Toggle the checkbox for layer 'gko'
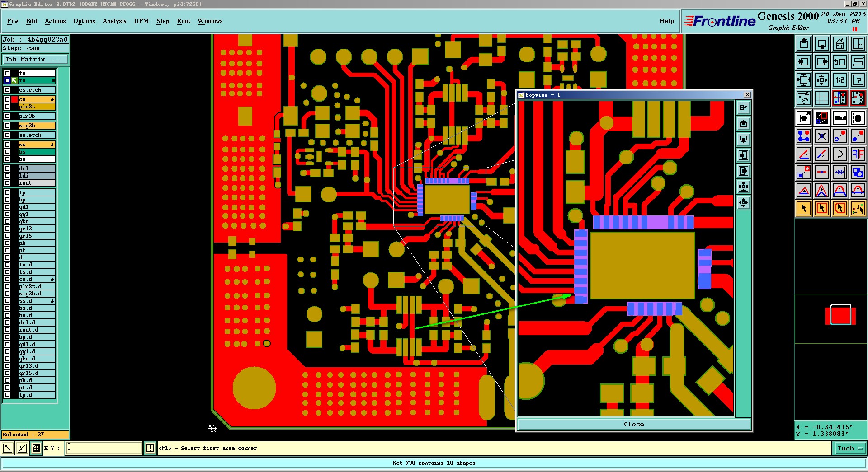The image size is (868, 472). (x=7, y=221)
